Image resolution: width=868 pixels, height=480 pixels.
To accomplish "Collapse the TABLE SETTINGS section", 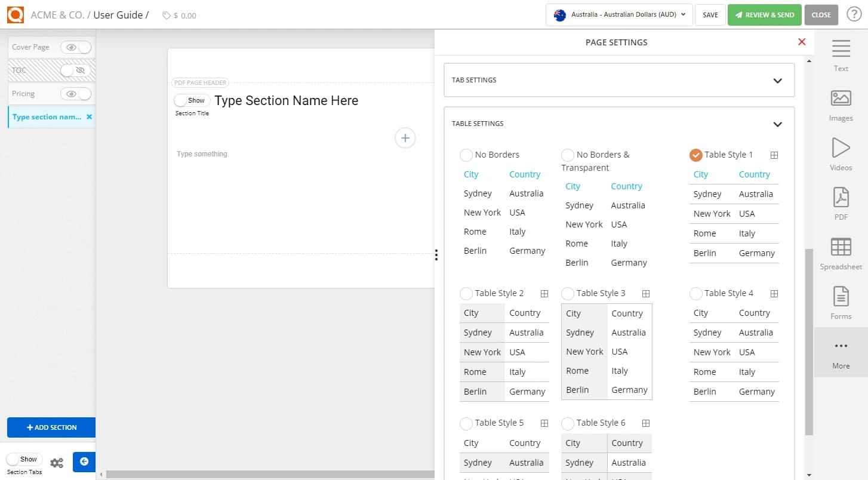I will (777, 124).
